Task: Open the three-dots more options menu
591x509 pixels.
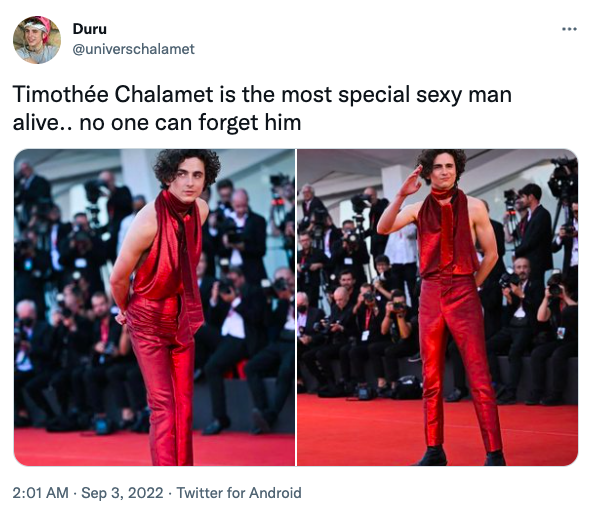Action: point(569,29)
